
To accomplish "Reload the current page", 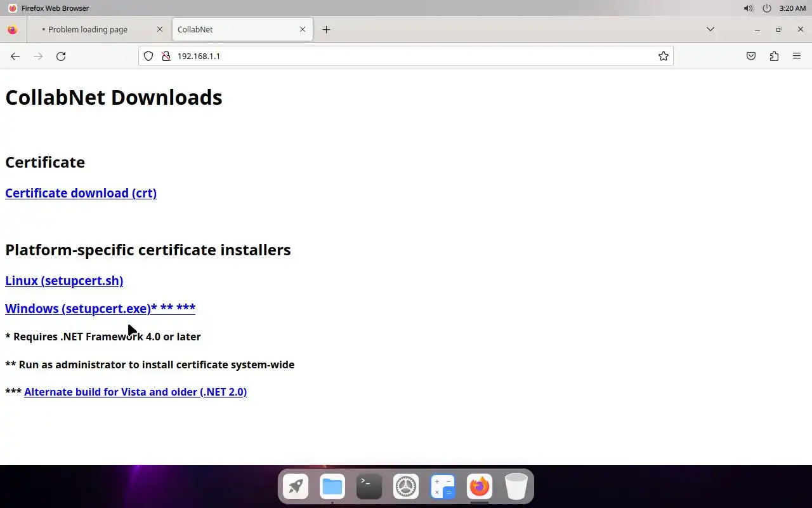I will pyautogui.click(x=61, y=56).
